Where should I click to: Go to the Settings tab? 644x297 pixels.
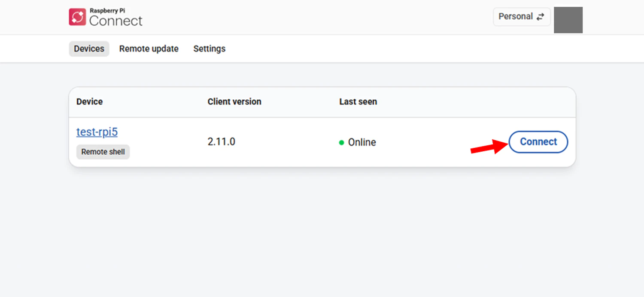pyautogui.click(x=210, y=49)
